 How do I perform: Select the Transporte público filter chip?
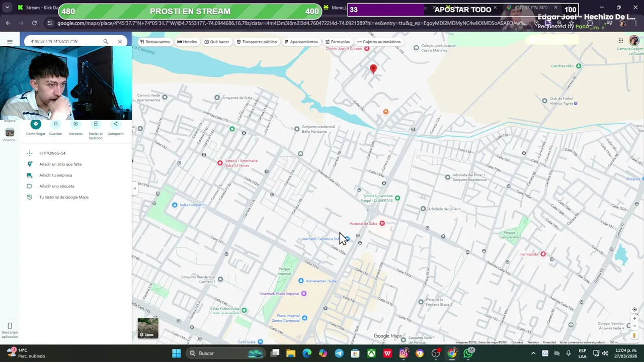257,42
